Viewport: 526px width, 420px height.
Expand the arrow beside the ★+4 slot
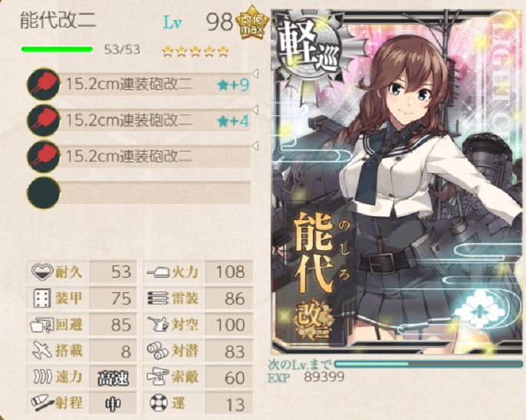pyautogui.click(x=255, y=110)
